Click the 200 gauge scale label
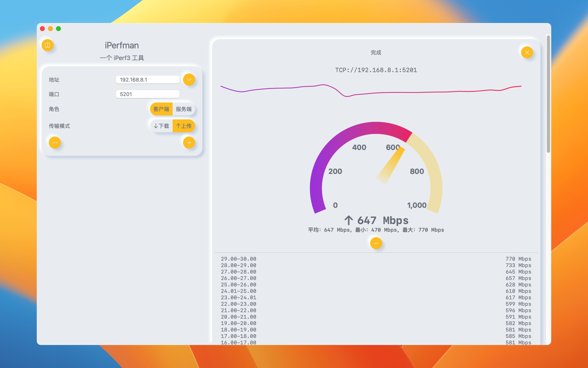 pos(335,171)
